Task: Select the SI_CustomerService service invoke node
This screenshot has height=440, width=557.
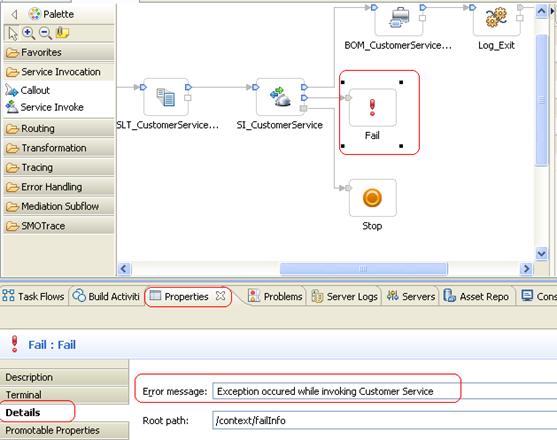Action: pos(280,97)
